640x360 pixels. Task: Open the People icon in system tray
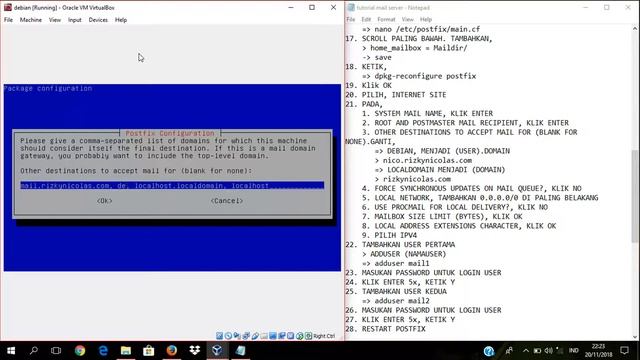coord(509,351)
